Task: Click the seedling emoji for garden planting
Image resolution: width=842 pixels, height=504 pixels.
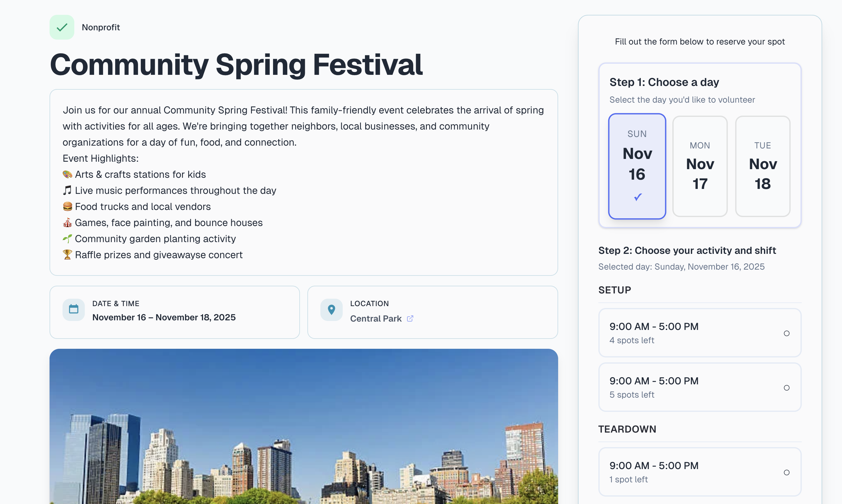Action: (x=67, y=238)
